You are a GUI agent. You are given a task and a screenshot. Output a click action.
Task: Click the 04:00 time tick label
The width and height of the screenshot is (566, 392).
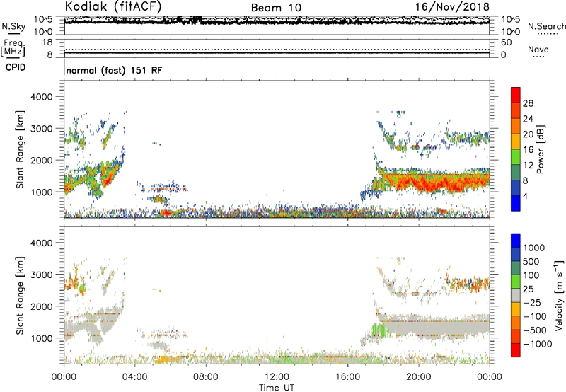tap(134, 377)
